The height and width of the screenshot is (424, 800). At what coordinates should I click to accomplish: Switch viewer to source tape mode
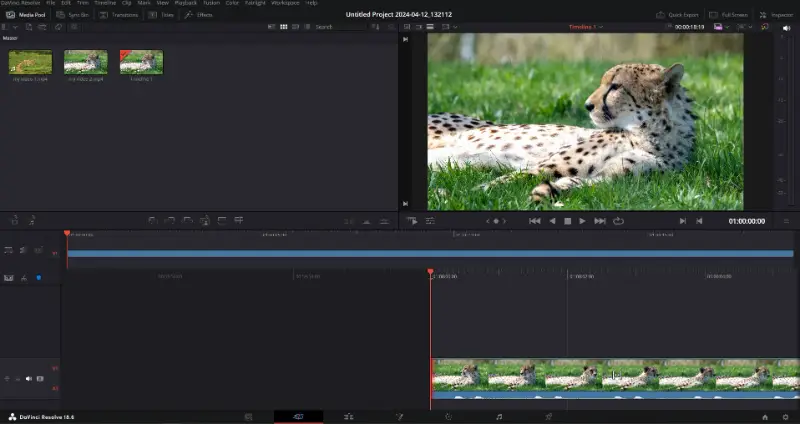pos(419,27)
